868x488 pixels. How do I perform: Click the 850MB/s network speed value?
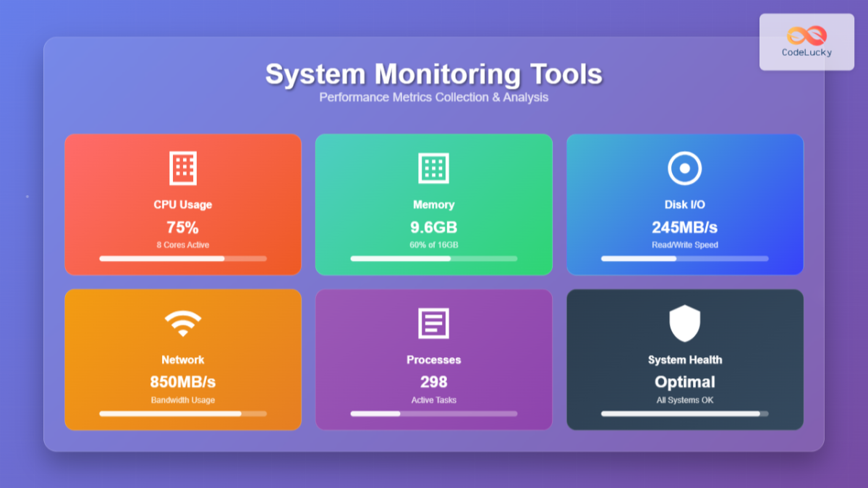coord(183,382)
